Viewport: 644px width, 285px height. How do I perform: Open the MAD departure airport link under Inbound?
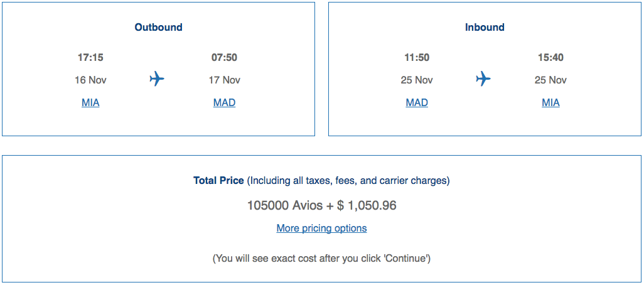tap(417, 102)
